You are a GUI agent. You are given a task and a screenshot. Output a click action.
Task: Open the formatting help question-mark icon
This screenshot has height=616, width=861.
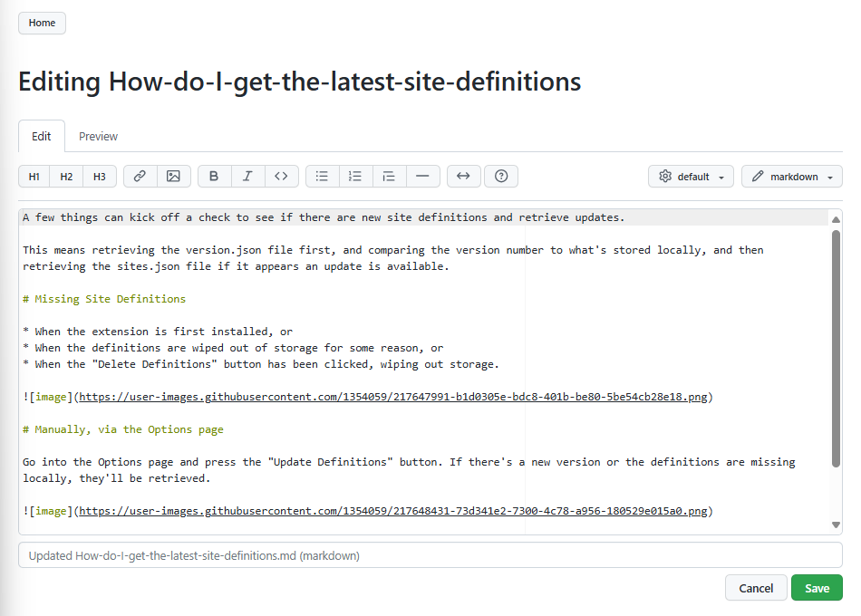(501, 177)
